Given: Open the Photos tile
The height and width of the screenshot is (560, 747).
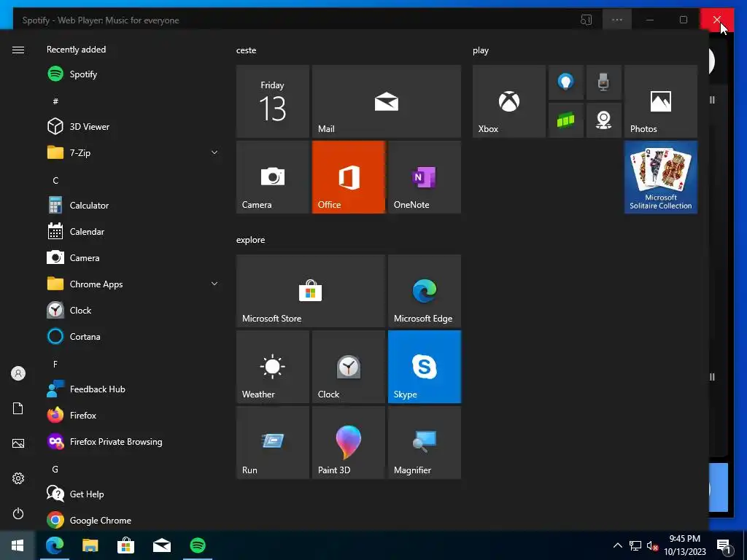Looking at the screenshot, I should click(661, 101).
